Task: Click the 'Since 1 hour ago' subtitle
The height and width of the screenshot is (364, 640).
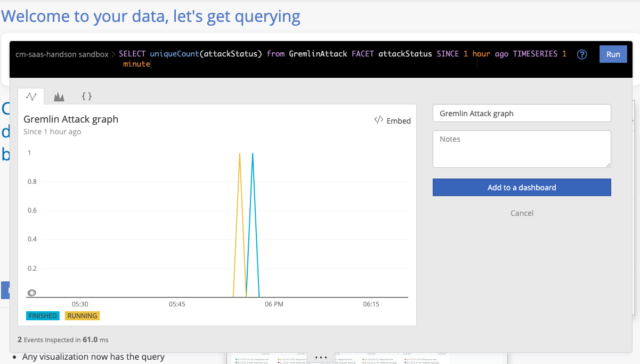Action: [x=52, y=132]
